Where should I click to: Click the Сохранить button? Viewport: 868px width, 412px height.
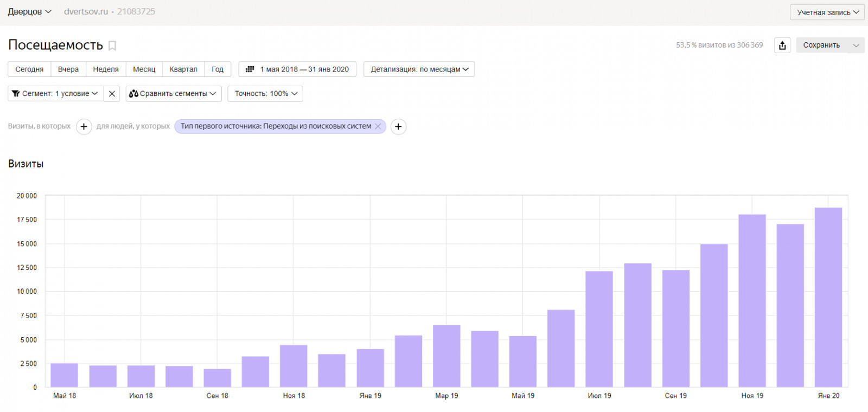tap(821, 46)
